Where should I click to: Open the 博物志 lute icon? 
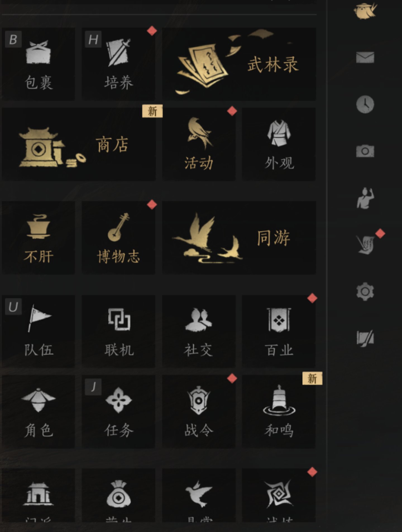pyautogui.click(x=118, y=237)
